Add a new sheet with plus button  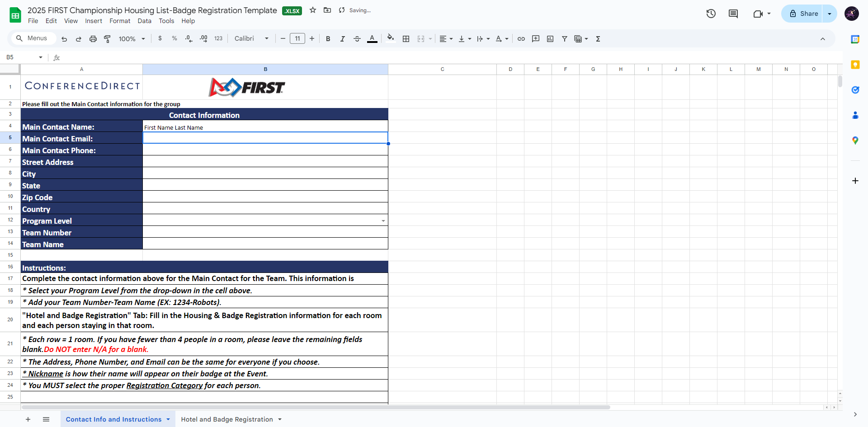pyautogui.click(x=28, y=419)
